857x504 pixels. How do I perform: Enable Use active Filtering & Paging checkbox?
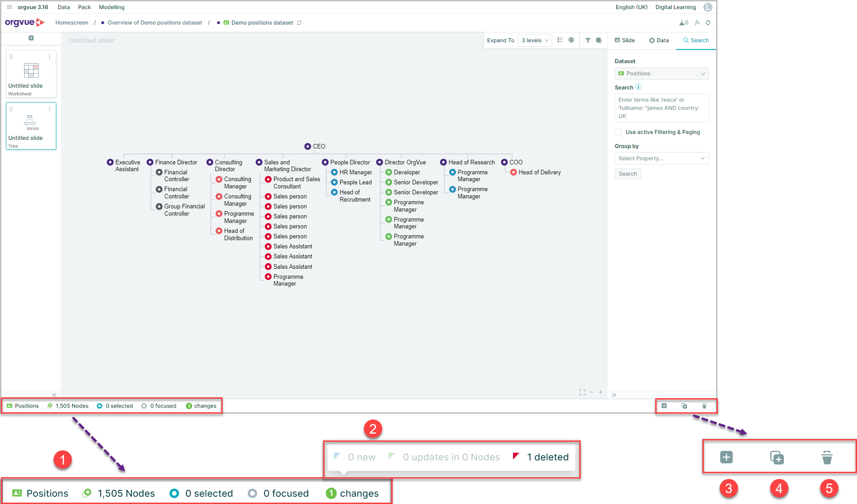(x=618, y=132)
